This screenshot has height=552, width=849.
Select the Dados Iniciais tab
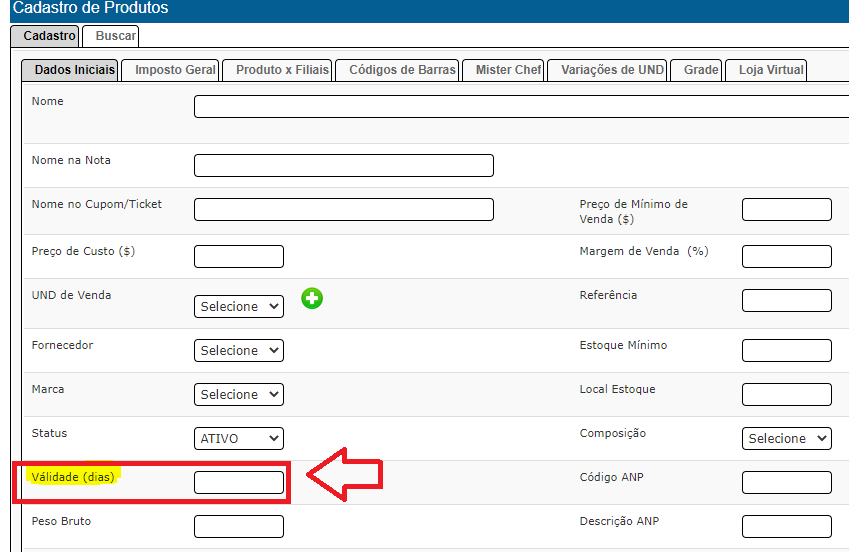(x=70, y=70)
